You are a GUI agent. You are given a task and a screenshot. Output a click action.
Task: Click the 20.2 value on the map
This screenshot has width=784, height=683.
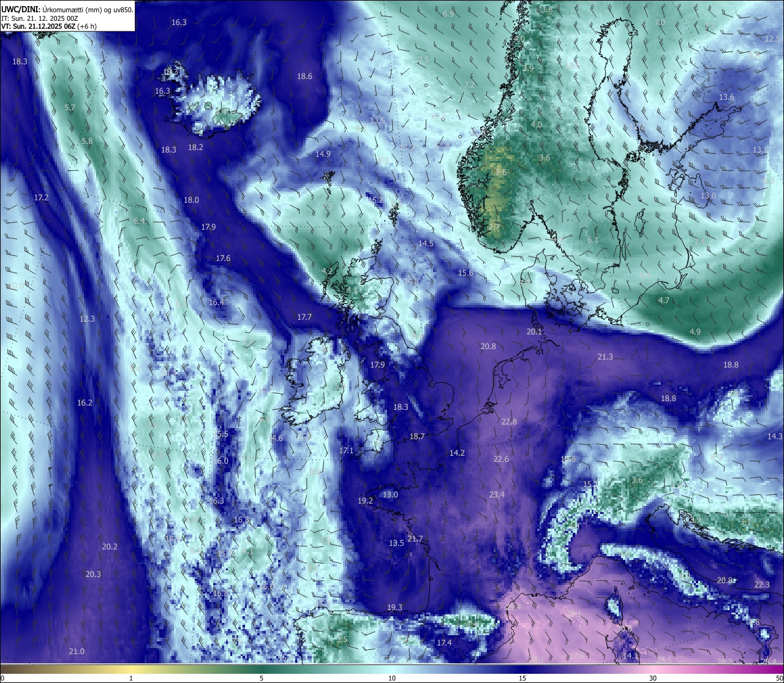coord(110,547)
